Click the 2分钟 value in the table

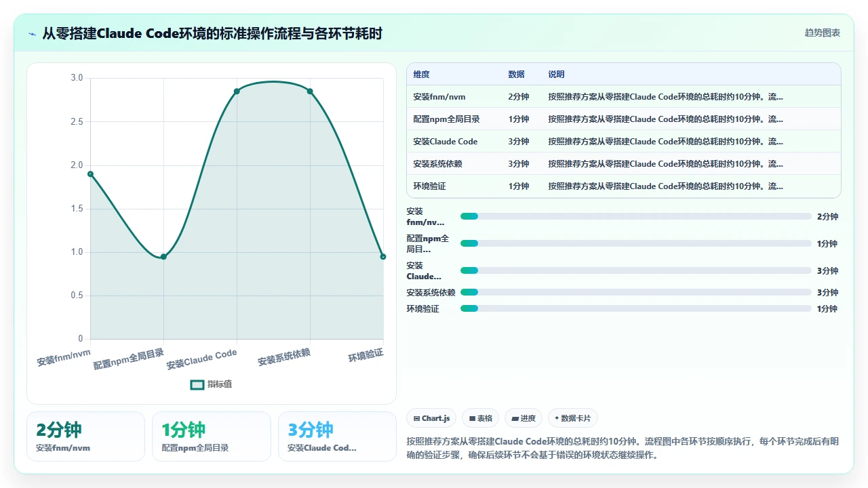[x=519, y=97]
